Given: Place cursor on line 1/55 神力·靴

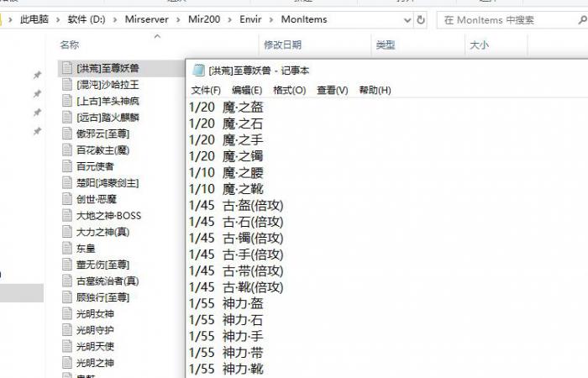Looking at the screenshot, I should coord(226,369).
